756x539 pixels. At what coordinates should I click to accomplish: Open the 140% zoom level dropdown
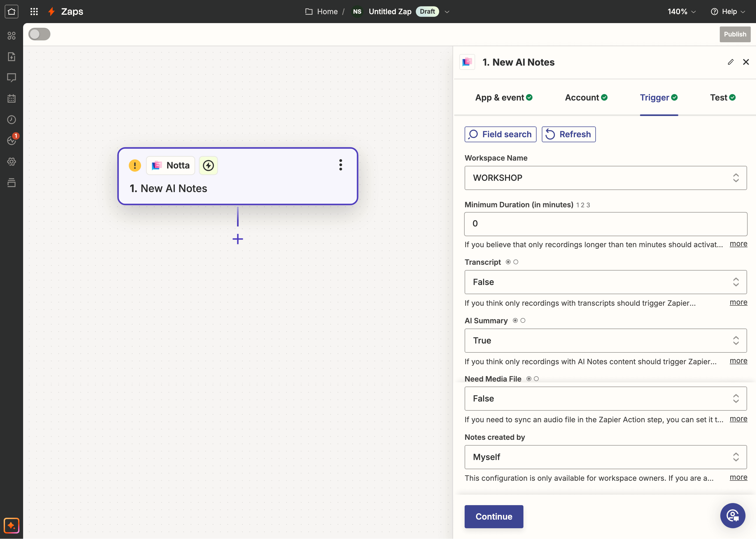coord(682,12)
